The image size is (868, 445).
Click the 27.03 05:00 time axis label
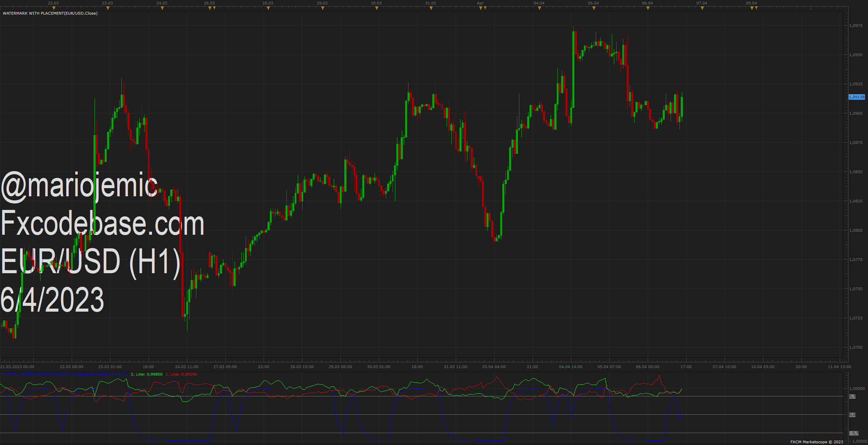click(x=225, y=367)
